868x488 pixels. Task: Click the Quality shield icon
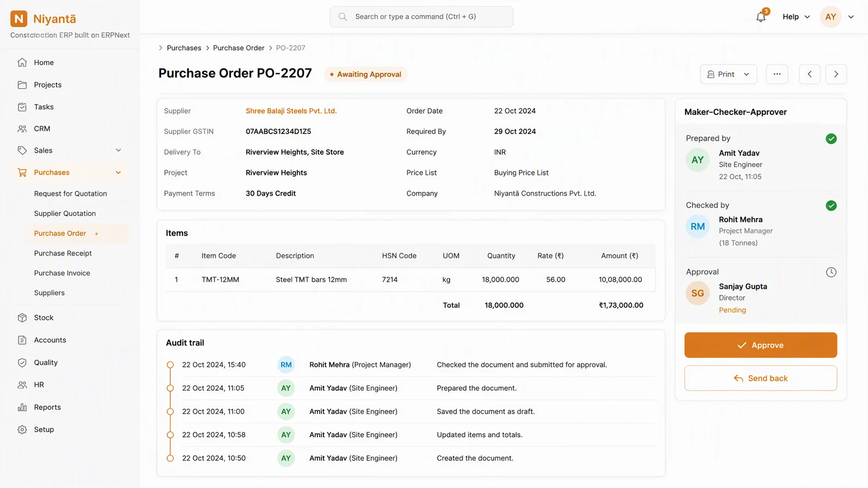tap(22, 363)
